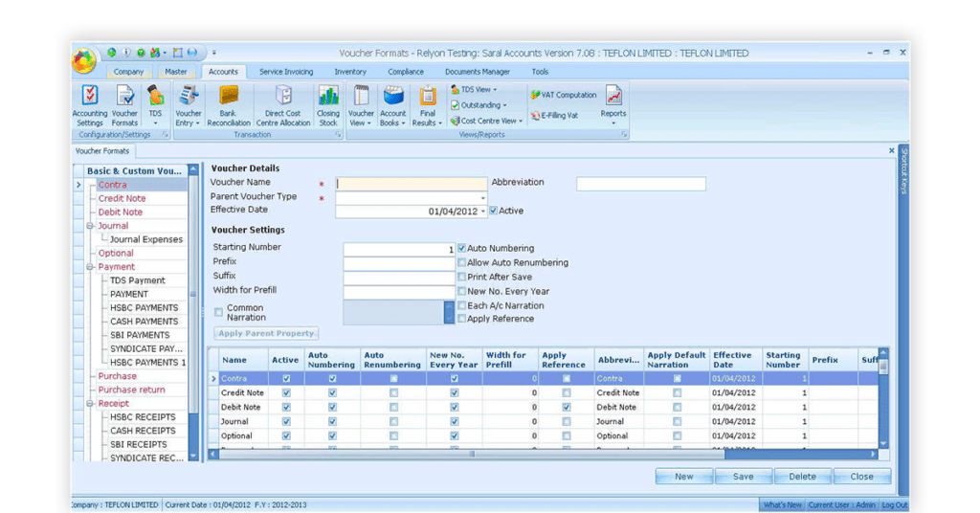Open the Reports ribbon icon
Viewport: 980px width, 513px height.
613,105
